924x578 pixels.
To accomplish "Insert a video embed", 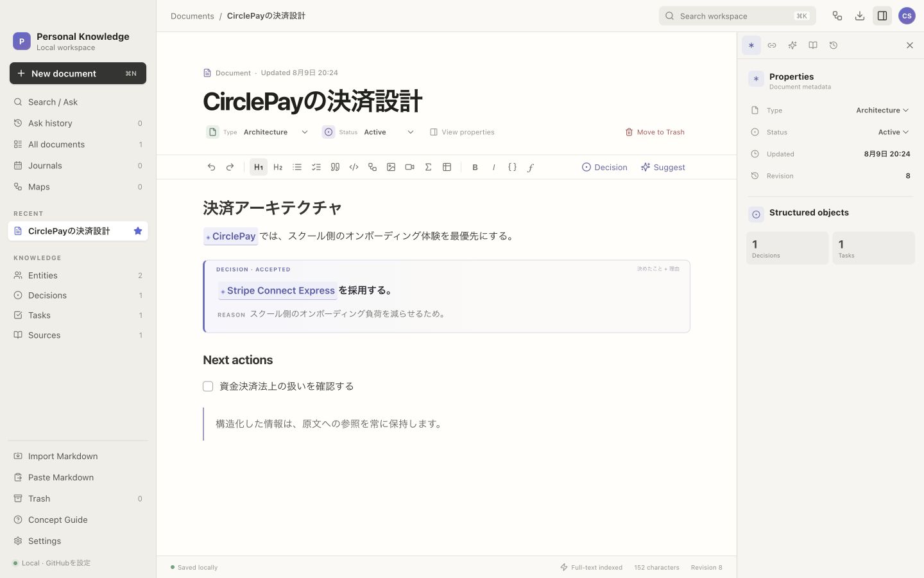I will [x=409, y=167].
